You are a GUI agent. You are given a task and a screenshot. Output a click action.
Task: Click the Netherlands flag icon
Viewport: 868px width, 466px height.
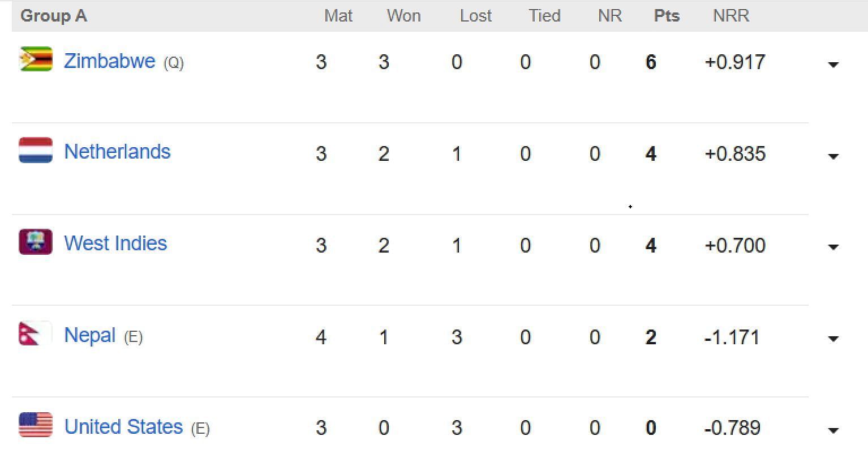pos(36,150)
